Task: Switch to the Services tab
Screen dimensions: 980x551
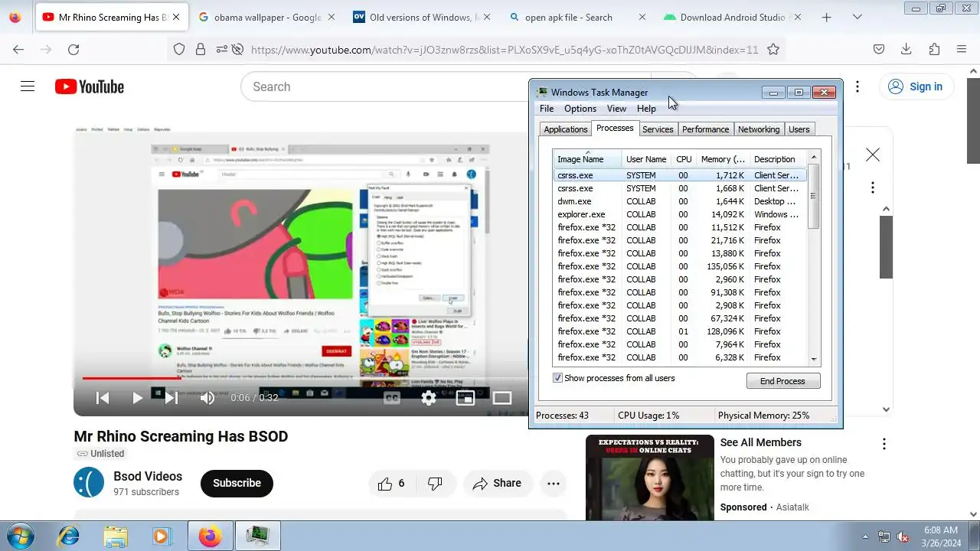Action: point(658,129)
